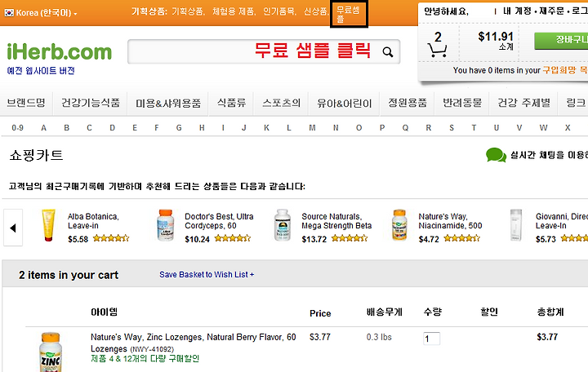Screen dimensions: 588x372
Task: Click Alba Botanica, Leave-in product name
Action: (x=93, y=221)
